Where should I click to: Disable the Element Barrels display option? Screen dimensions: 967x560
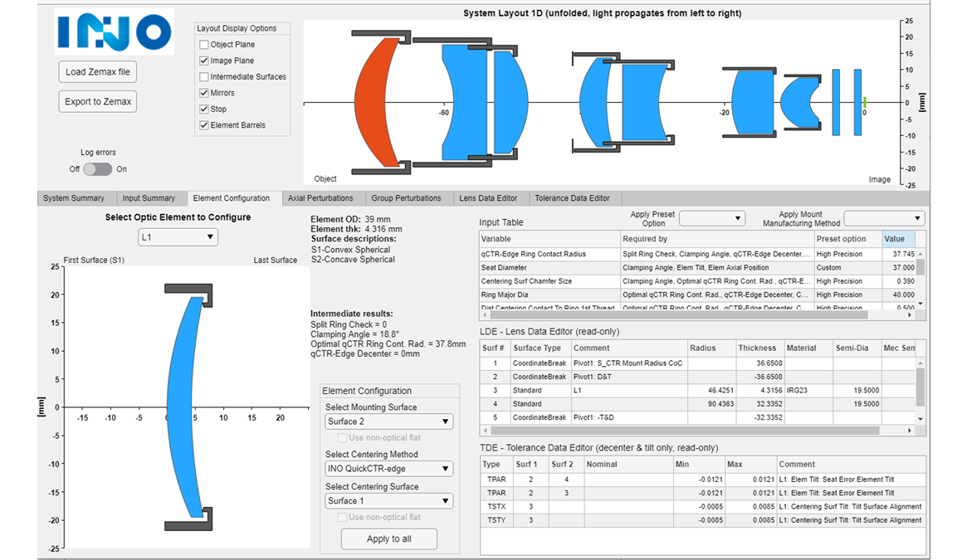coord(203,124)
